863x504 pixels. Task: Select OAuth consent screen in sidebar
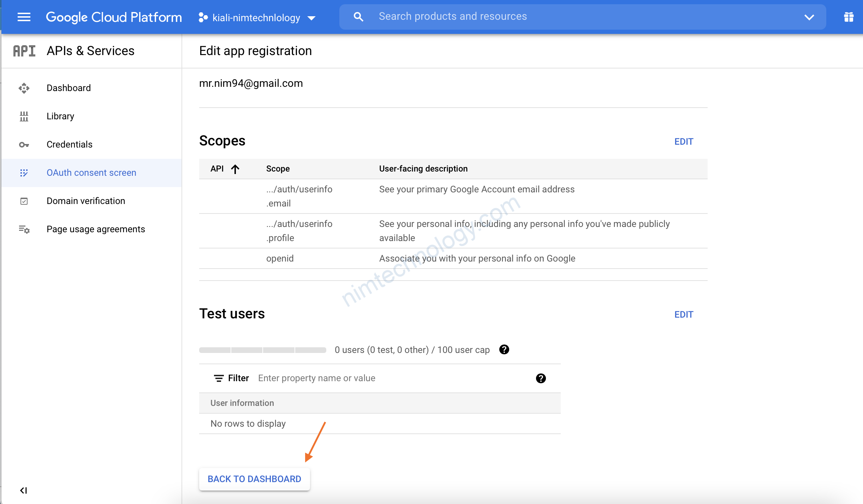tap(92, 173)
